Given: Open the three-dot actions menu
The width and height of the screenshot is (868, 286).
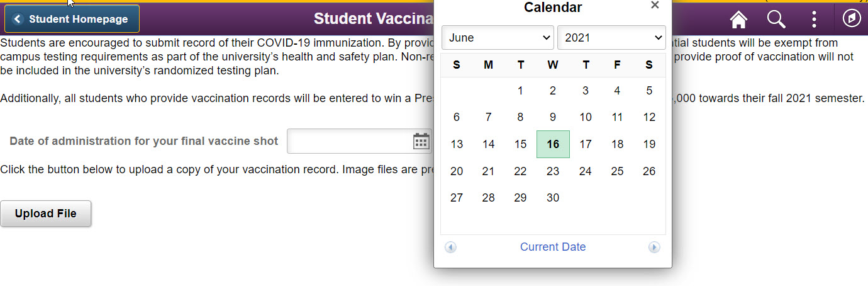Looking at the screenshot, I should (814, 20).
